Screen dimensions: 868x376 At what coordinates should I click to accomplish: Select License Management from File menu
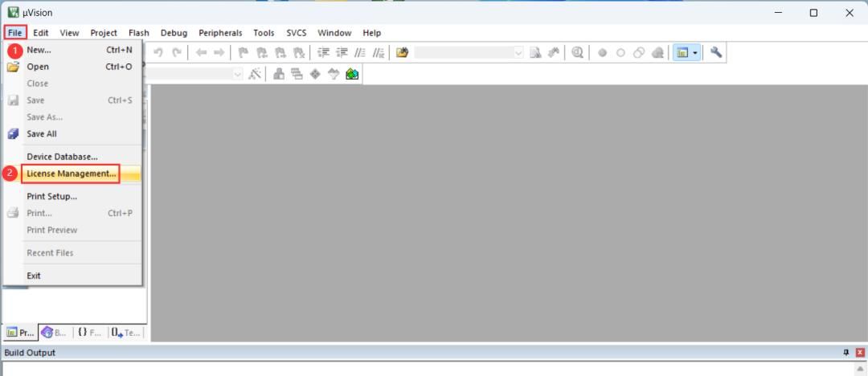[72, 174]
